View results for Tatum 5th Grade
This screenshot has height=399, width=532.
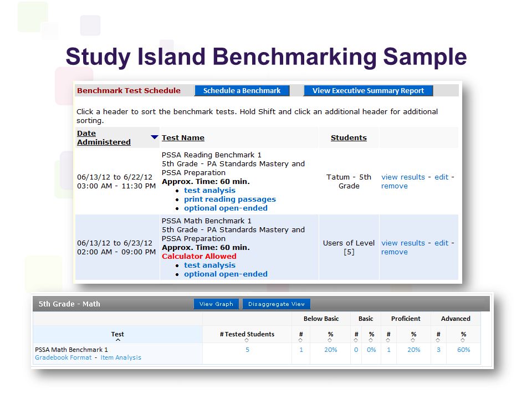click(x=403, y=177)
